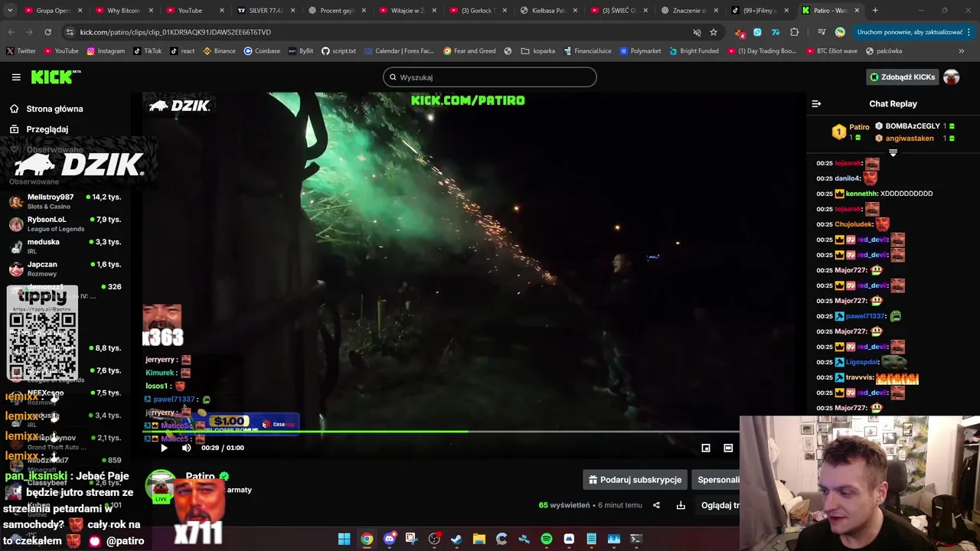Viewport: 980px width, 551px height.
Task: Open Chrome tab search dropdown
Action: [9, 11]
